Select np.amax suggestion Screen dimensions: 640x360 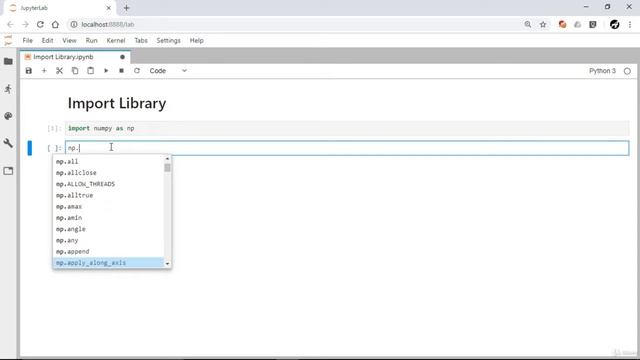pyautogui.click(x=109, y=207)
